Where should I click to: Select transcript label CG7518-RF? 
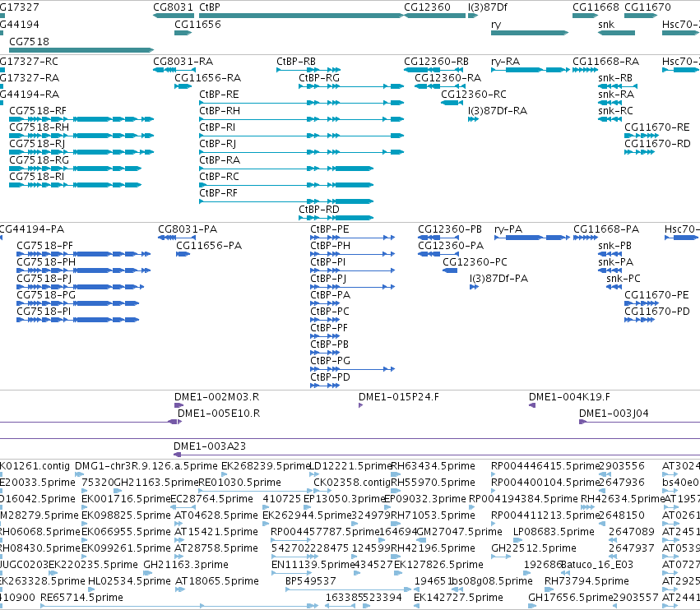tap(38, 111)
